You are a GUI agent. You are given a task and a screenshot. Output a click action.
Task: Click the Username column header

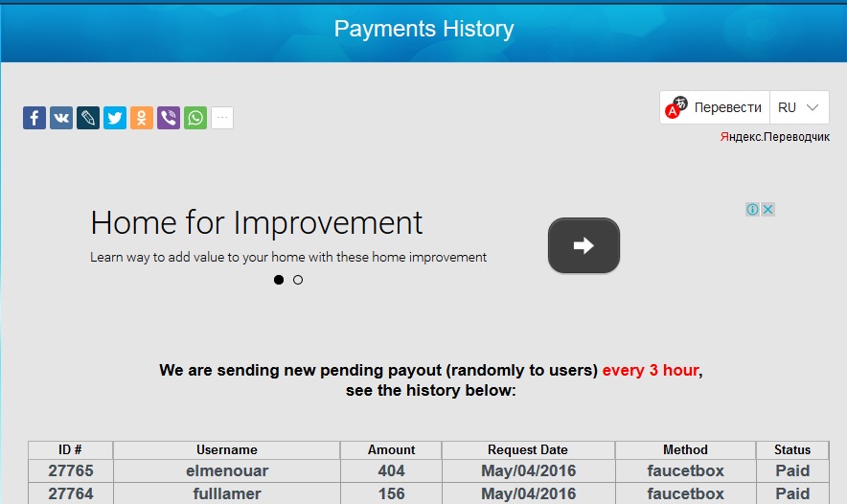click(x=227, y=449)
